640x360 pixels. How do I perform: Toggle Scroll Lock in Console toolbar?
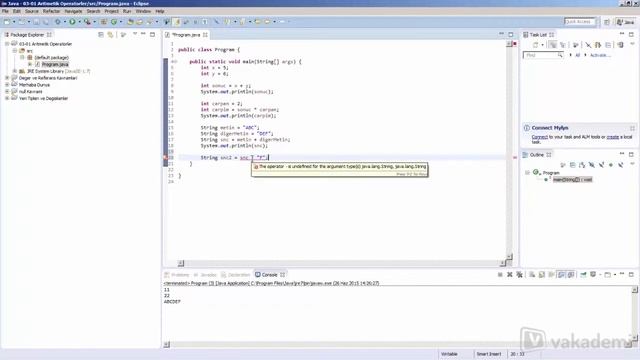[542, 275]
